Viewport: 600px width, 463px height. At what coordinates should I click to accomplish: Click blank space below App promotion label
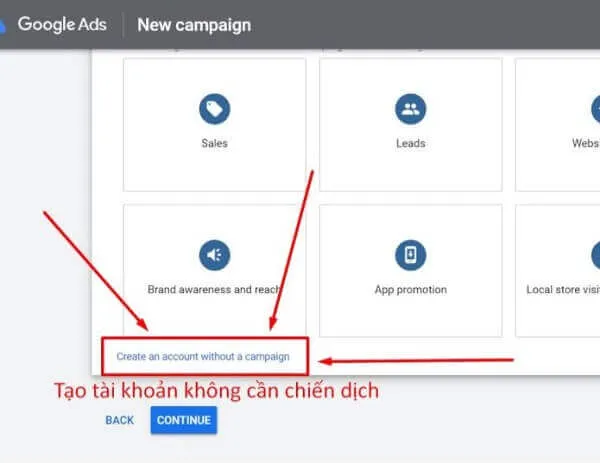coord(410,317)
